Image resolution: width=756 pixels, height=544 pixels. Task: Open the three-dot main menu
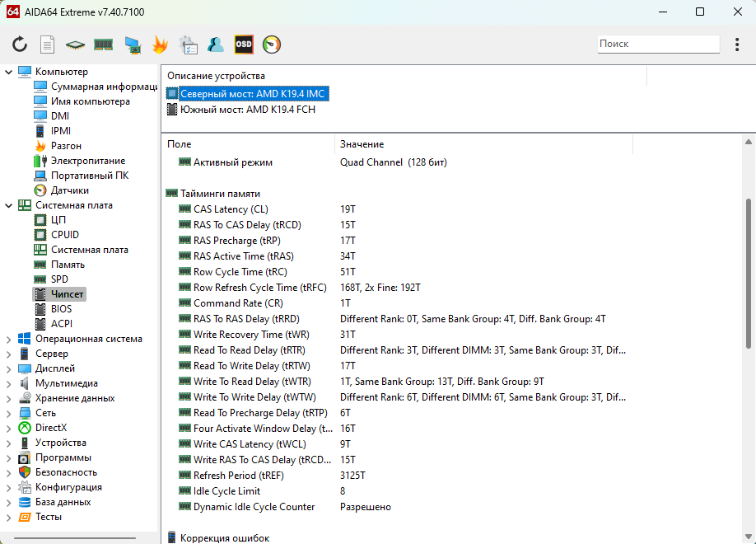point(737,45)
